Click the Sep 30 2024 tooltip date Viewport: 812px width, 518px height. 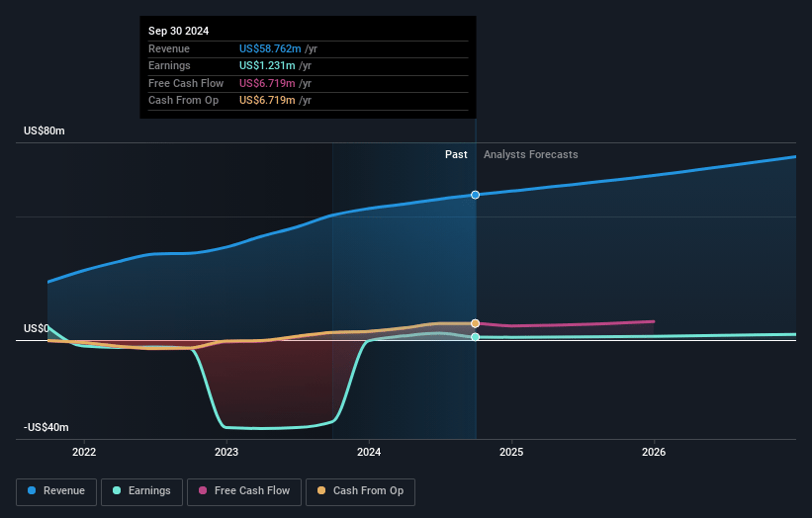(179, 31)
